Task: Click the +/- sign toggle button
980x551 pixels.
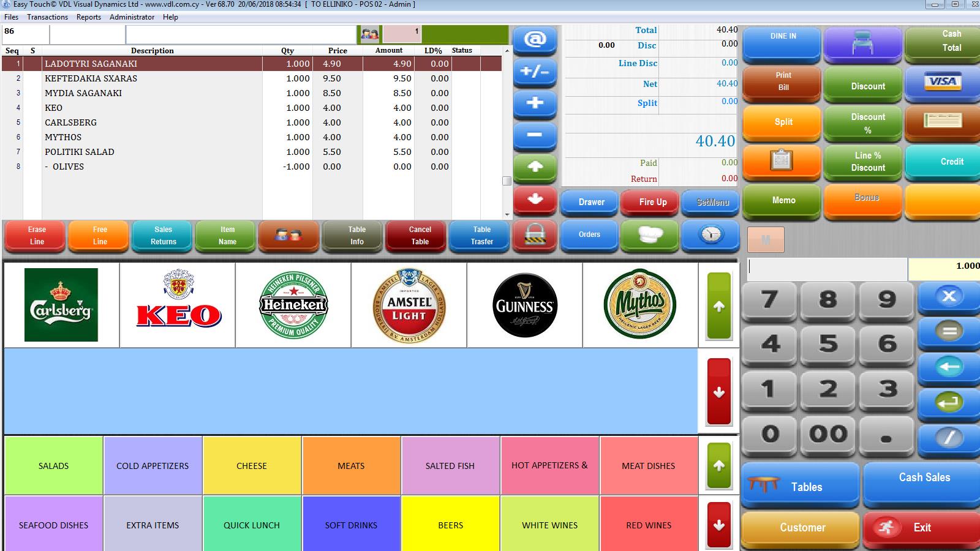Action: 535,72
